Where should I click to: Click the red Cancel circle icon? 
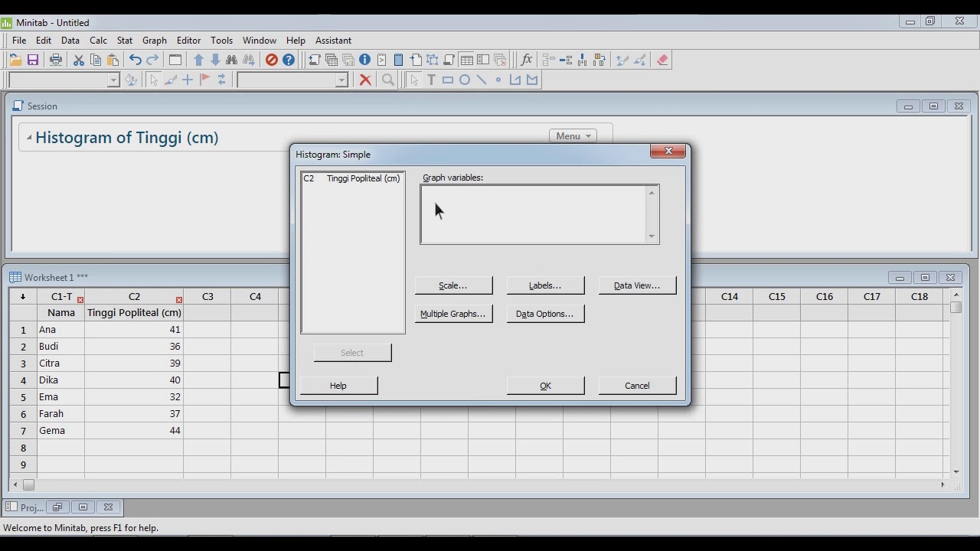[272, 60]
